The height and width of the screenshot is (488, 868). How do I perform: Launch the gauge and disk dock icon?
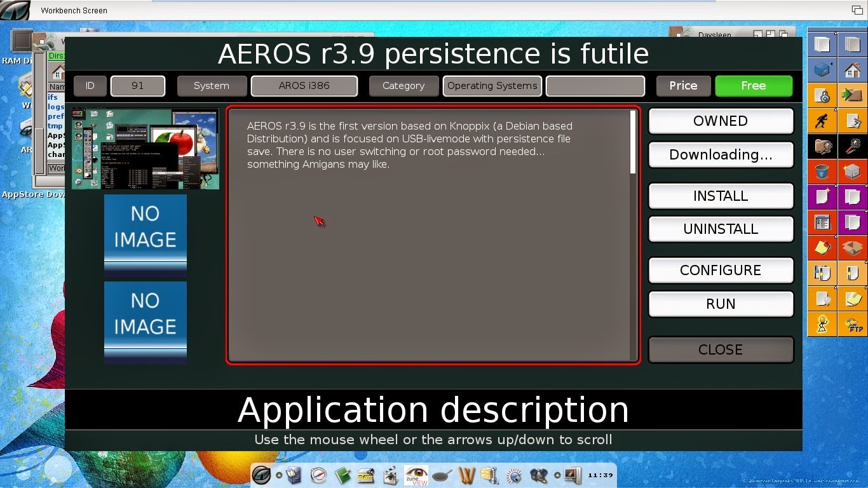[514, 475]
